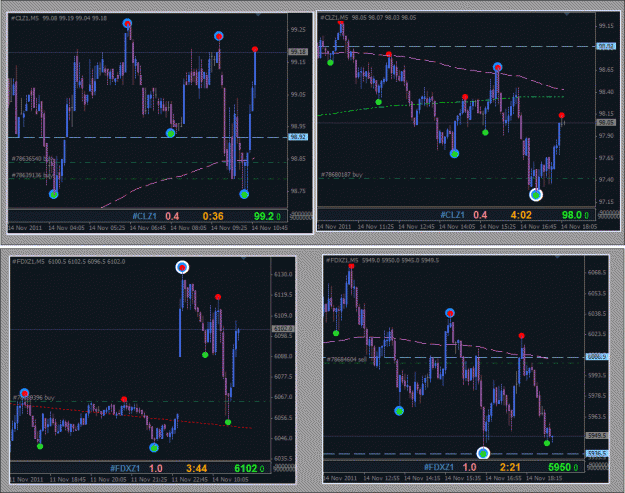Click the 0.4 spread value beside 0:36
This screenshot has width=625, height=493.
click(x=172, y=216)
